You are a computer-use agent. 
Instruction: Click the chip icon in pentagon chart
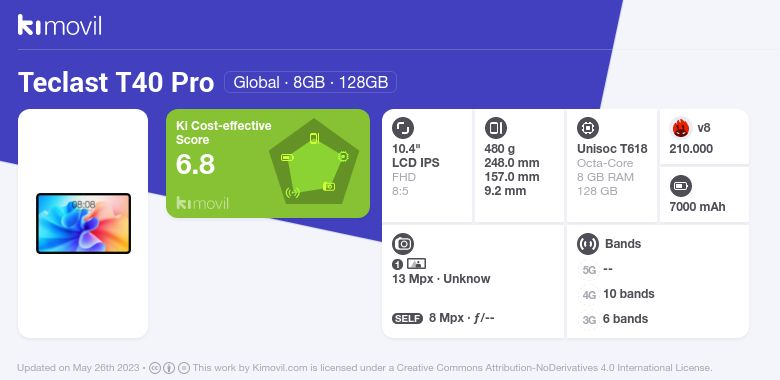coord(343,156)
